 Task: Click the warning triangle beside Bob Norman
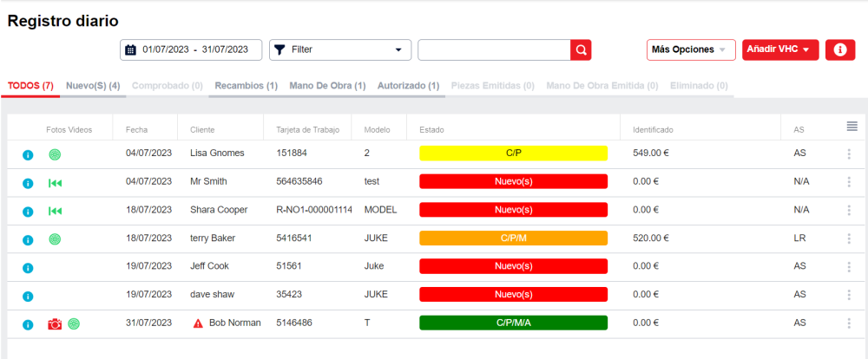198,323
